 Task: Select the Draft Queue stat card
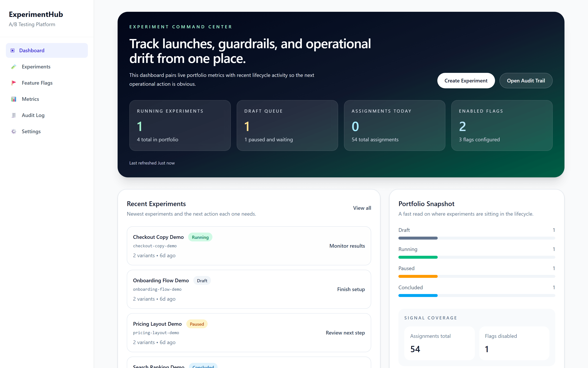tap(287, 125)
